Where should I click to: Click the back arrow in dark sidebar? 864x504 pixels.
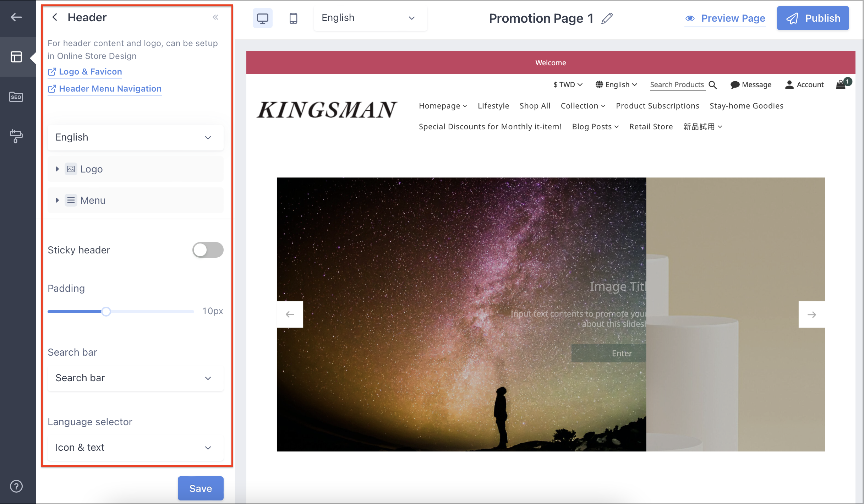pos(16,17)
